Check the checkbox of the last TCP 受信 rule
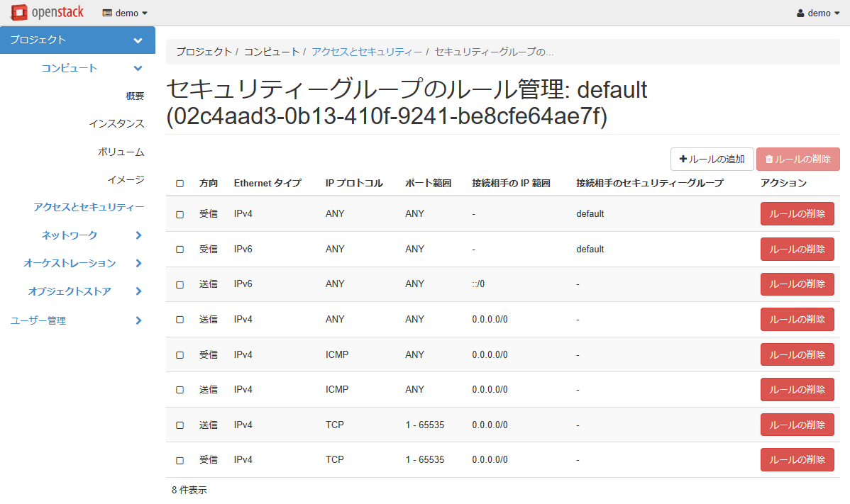 point(180,459)
